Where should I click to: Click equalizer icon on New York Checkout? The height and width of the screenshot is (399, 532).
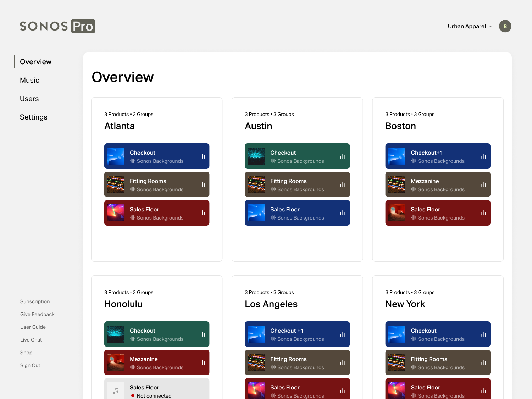(x=483, y=334)
